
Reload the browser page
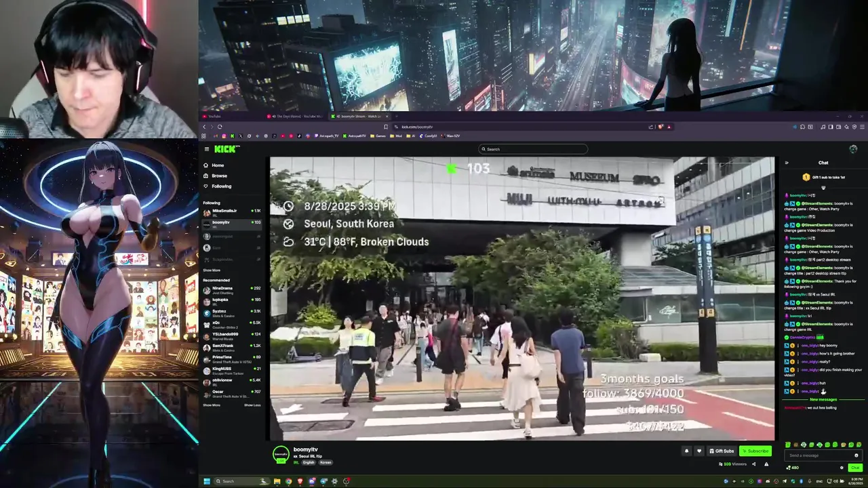coord(220,127)
